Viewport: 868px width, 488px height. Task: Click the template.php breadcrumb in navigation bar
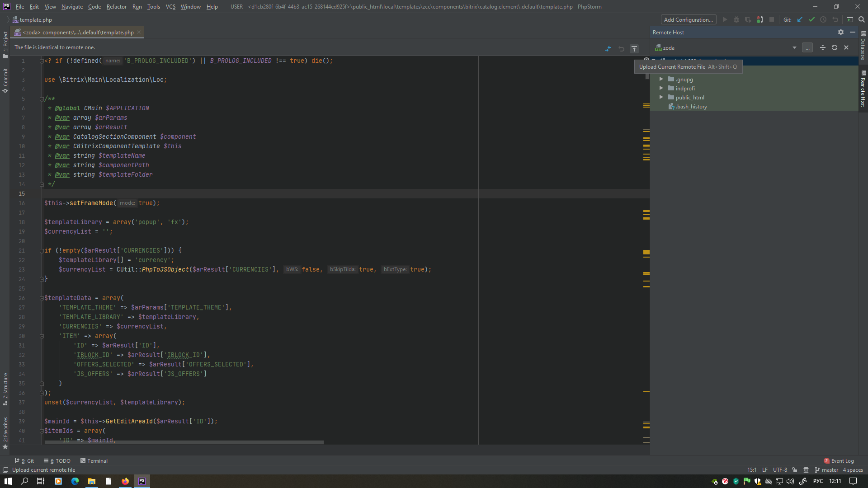click(32, 19)
